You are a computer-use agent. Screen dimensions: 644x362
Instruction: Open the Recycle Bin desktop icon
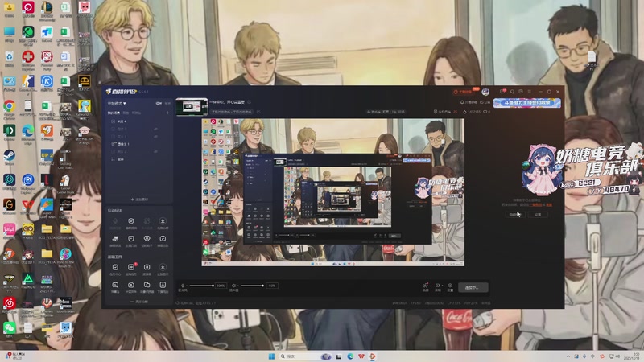click(x=9, y=59)
